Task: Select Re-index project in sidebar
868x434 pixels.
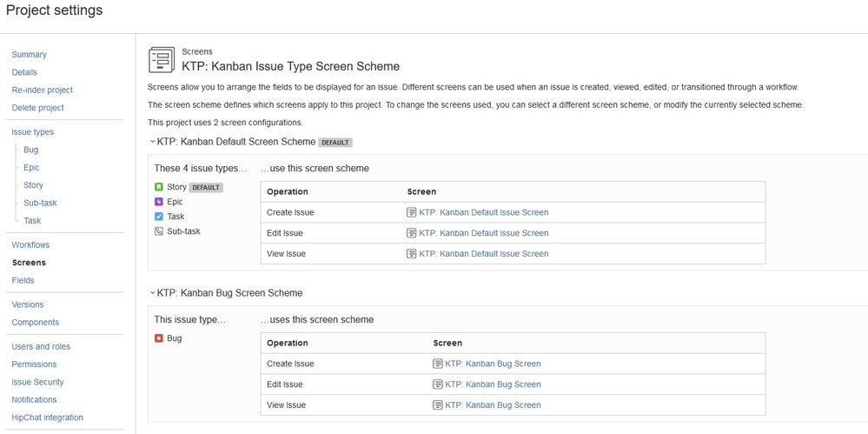Action: pyautogui.click(x=42, y=90)
